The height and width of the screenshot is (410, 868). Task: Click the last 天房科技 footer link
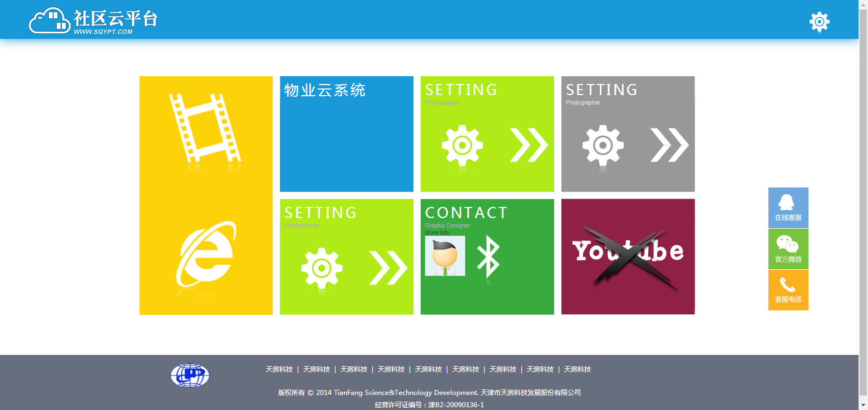pyautogui.click(x=577, y=369)
